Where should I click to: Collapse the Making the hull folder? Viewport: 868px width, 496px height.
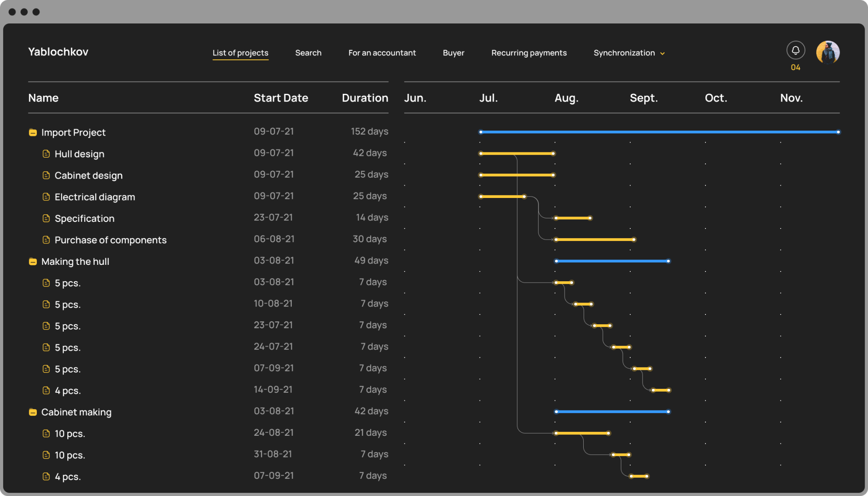tap(33, 261)
